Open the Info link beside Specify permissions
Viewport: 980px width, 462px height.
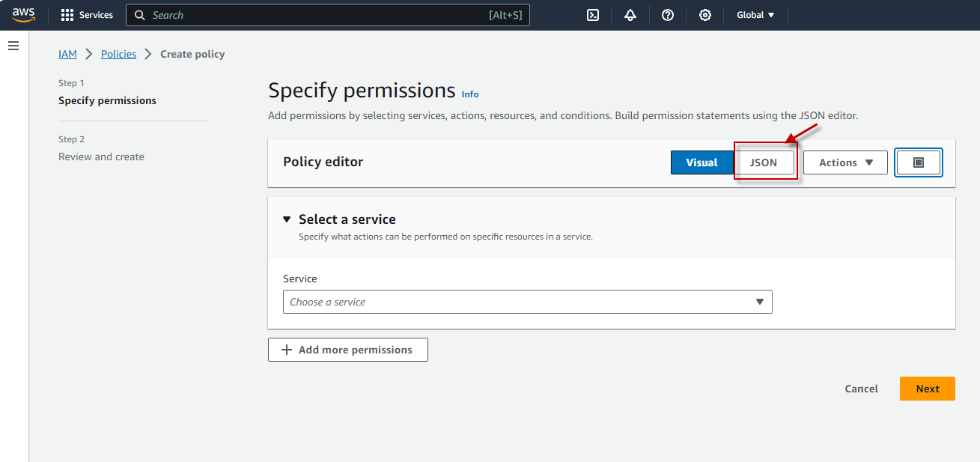470,94
